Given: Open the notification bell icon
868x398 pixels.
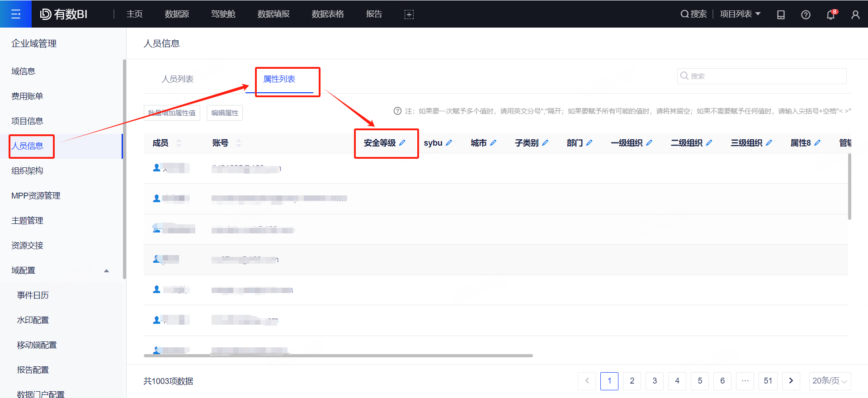Looking at the screenshot, I should (830, 14).
